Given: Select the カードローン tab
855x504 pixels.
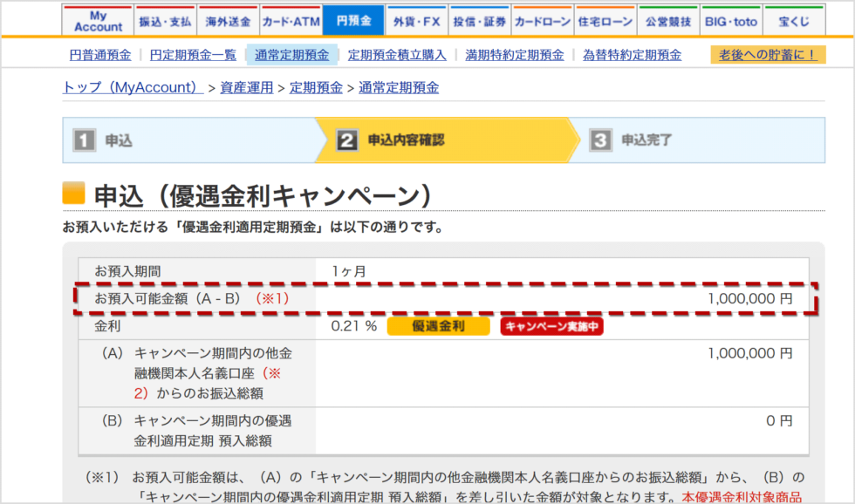Looking at the screenshot, I should point(542,19).
